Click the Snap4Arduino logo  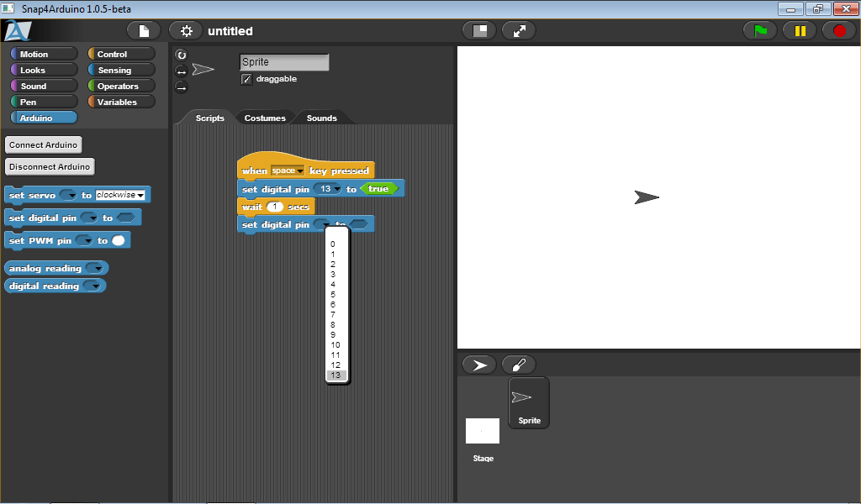coord(18,31)
